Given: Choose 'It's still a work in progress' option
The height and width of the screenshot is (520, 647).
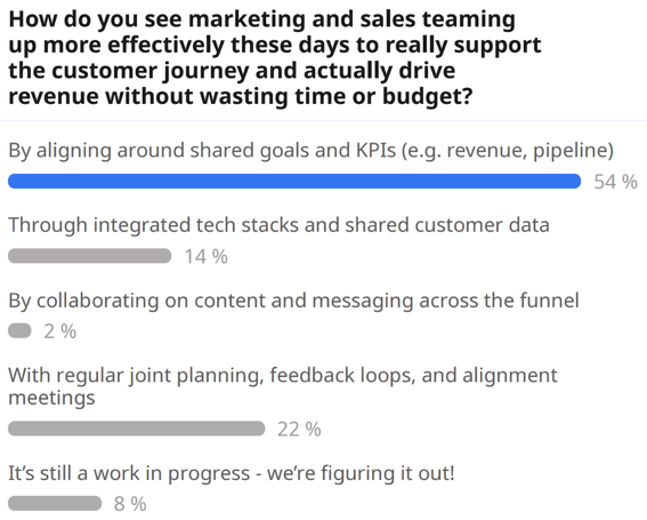Looking at the screenshot, I should coord(231,473).
